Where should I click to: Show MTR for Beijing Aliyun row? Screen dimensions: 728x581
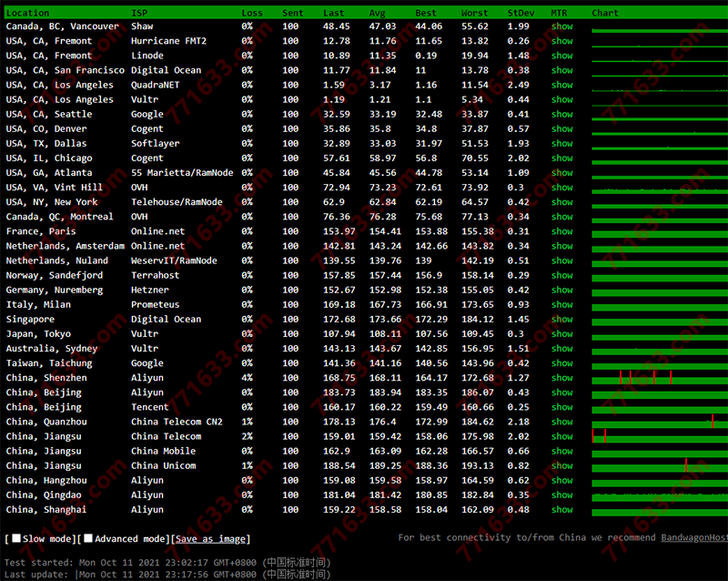pos(561,392)
